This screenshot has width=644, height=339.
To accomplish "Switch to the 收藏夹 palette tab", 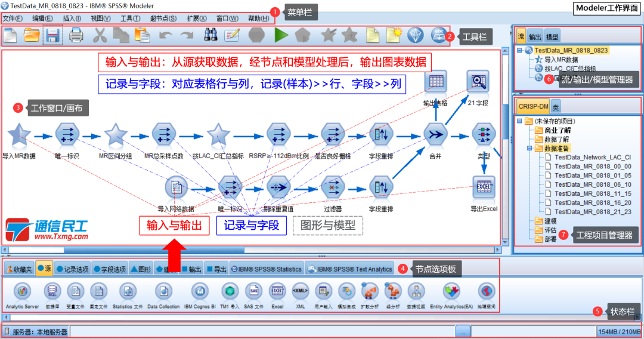I will (x=19, y=269).
